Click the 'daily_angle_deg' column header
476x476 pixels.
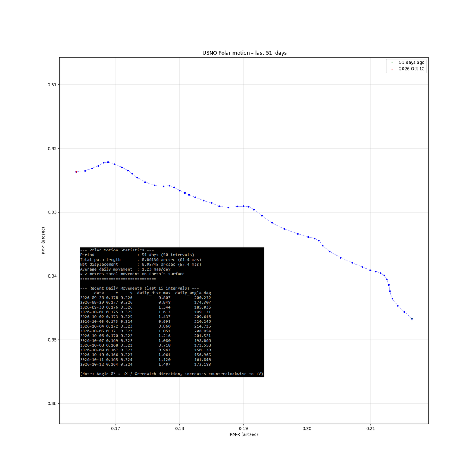tap(193, 293)
